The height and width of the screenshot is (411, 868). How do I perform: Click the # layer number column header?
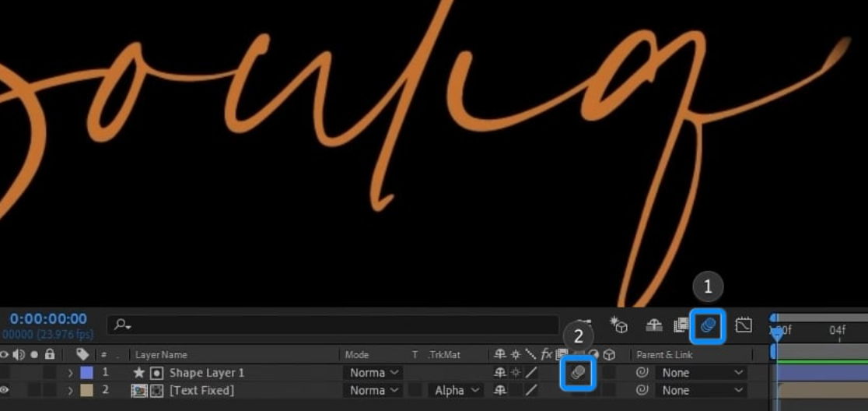103,354
